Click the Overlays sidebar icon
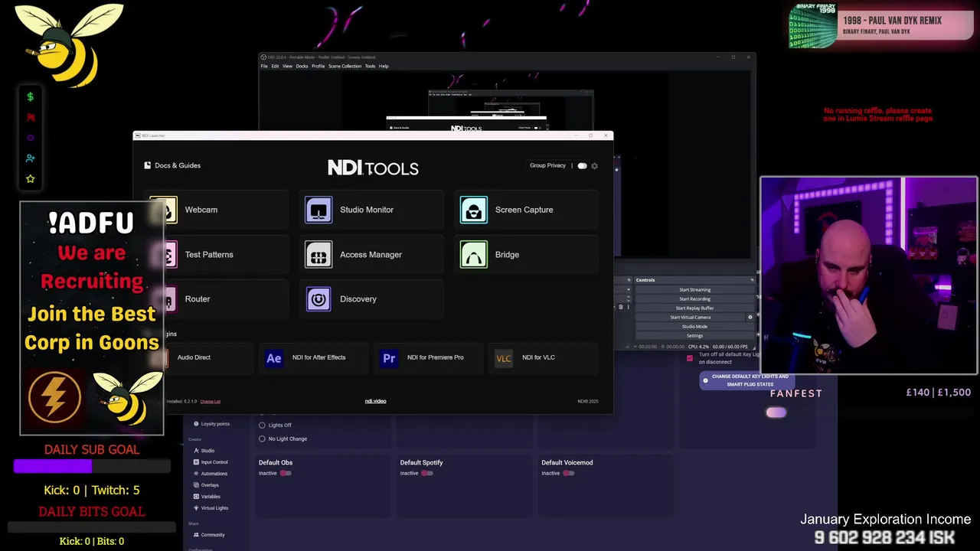 coord(196,485)
